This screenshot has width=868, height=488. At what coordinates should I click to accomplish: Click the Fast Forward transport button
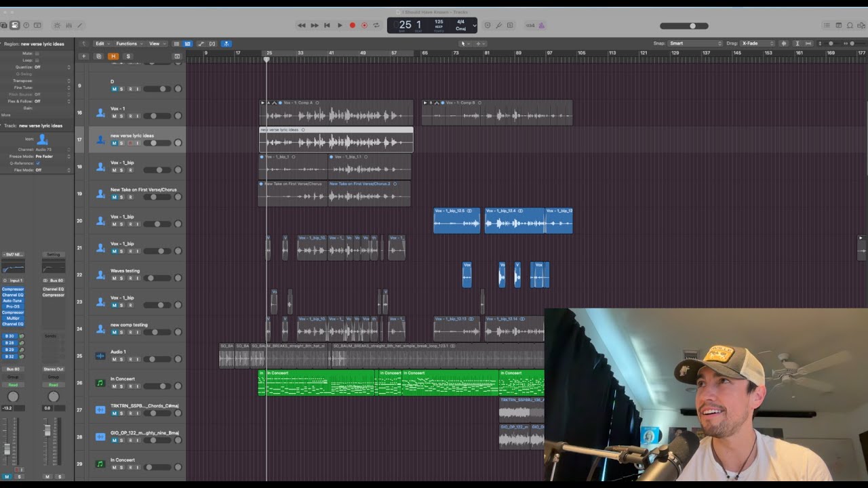point(314,25)
